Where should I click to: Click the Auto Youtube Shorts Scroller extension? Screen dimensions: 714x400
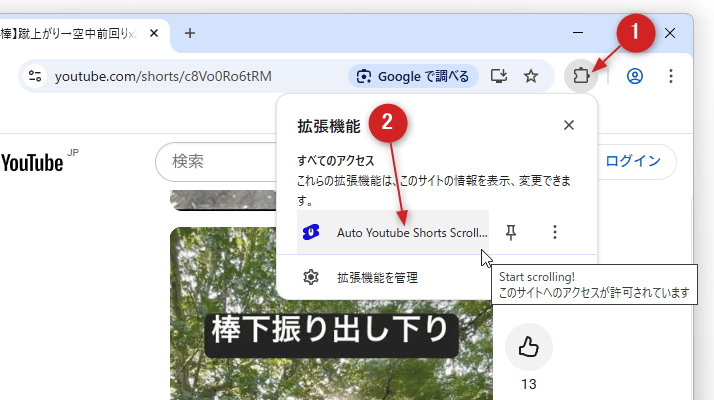pyautogui.click(x=393, y=232)
